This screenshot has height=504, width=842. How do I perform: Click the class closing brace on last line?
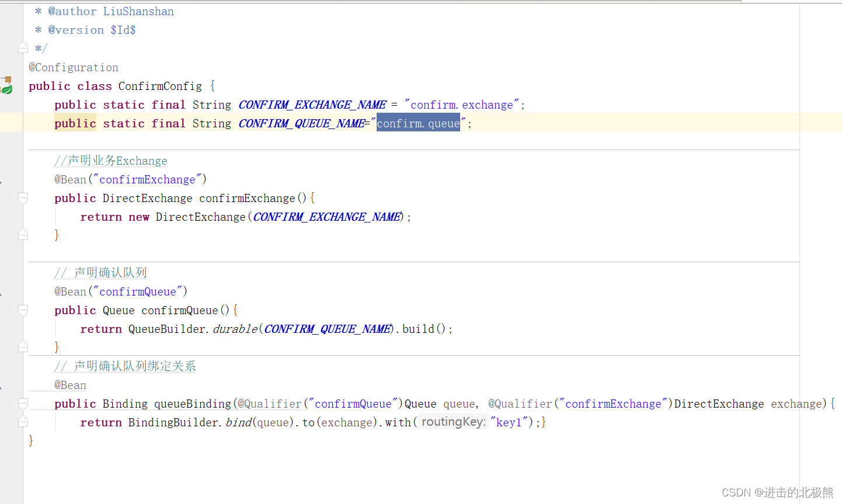click(x=31, y=440)
